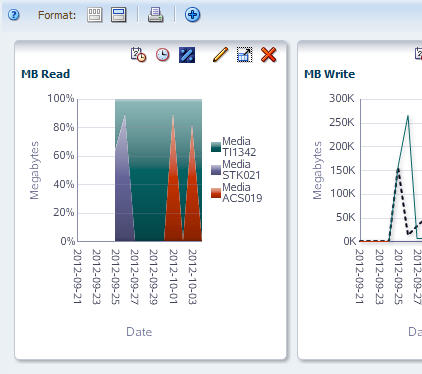The image size is (422, 374).
Task: Click the 200K axis label in MB Write
Action: (342, 146)
